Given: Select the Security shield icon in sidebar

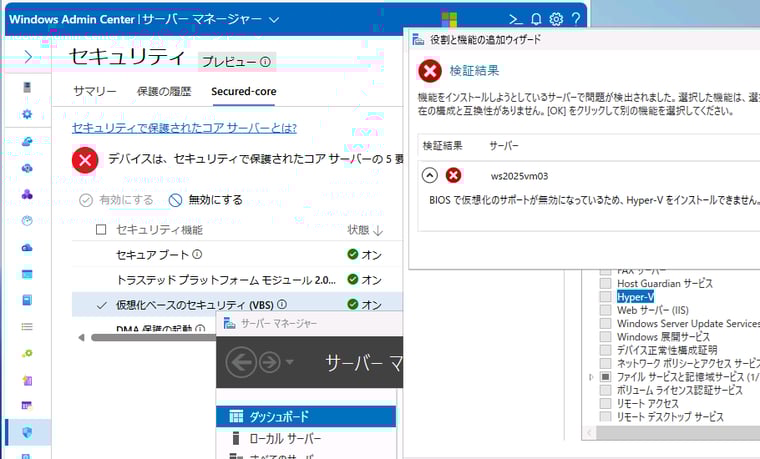Looking at the screenshot, I should [x=27, y=432].
